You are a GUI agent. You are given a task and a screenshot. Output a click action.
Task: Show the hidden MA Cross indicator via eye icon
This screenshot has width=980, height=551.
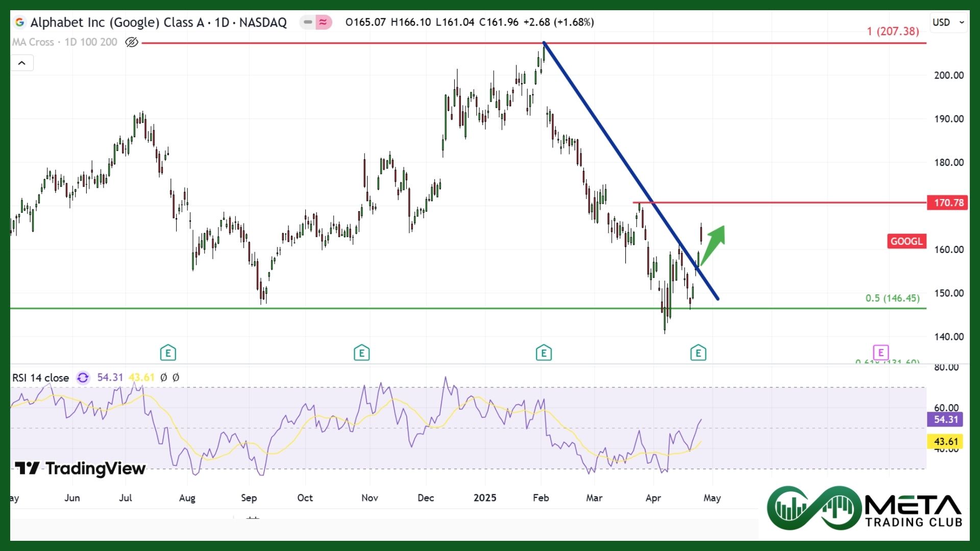point(132,42)
